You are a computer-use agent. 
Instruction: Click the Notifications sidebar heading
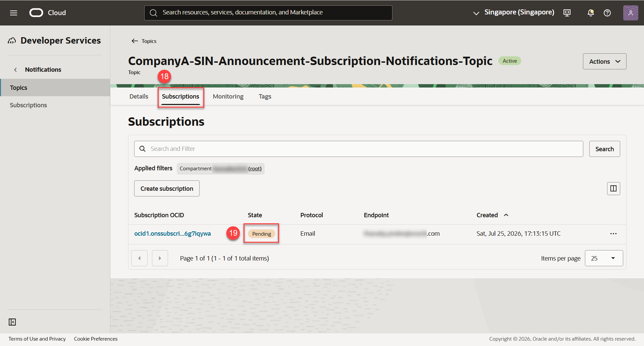click(43, 70)
